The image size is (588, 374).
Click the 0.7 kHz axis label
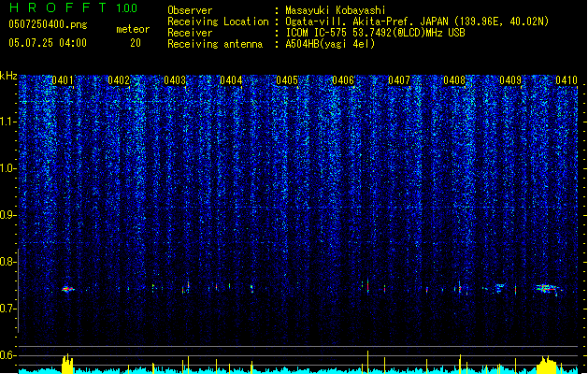click(7, 309)
